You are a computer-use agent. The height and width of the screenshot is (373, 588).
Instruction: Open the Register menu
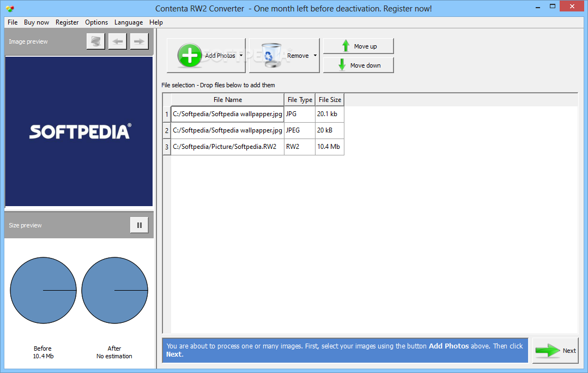pyautogui.click(x=67, y=22)
